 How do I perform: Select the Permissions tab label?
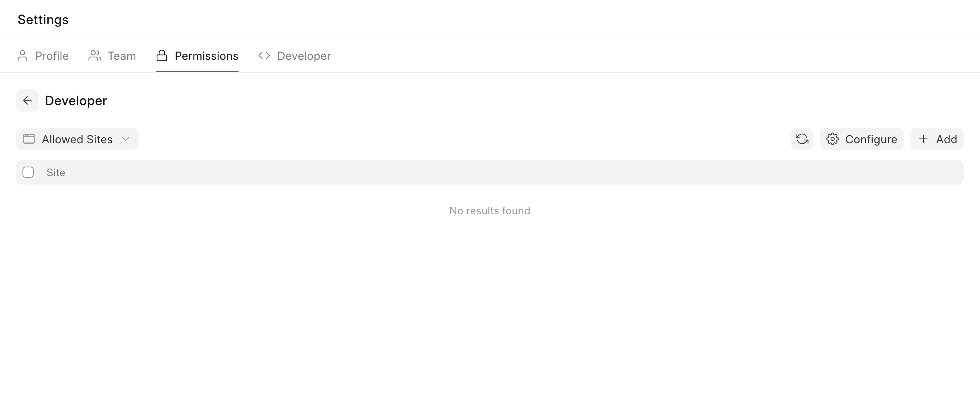(x=206, y=56)
